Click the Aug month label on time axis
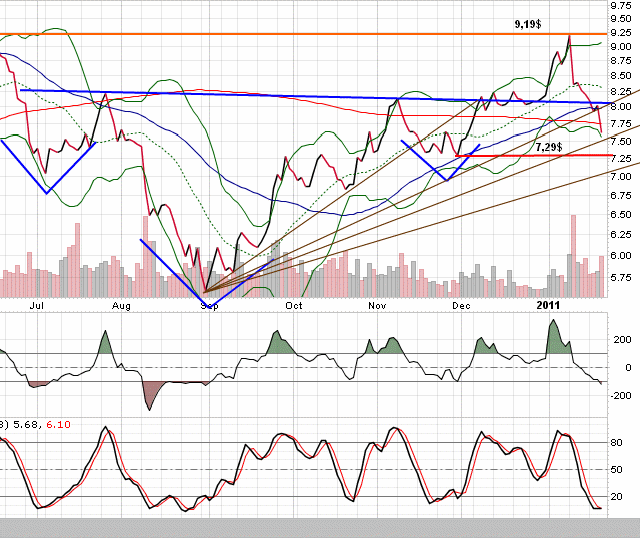The width and height of the screenshot is (640, 539). (121, 304)
